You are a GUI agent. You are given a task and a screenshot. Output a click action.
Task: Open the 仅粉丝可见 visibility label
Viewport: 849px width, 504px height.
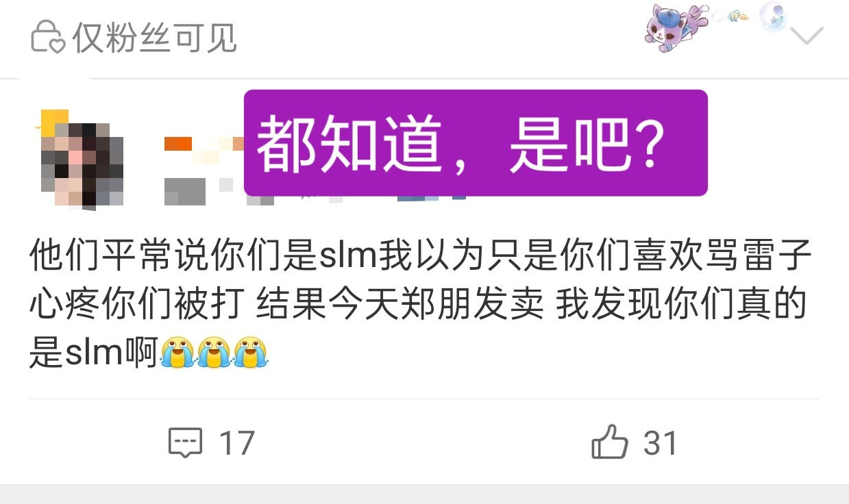pos(155,38)
